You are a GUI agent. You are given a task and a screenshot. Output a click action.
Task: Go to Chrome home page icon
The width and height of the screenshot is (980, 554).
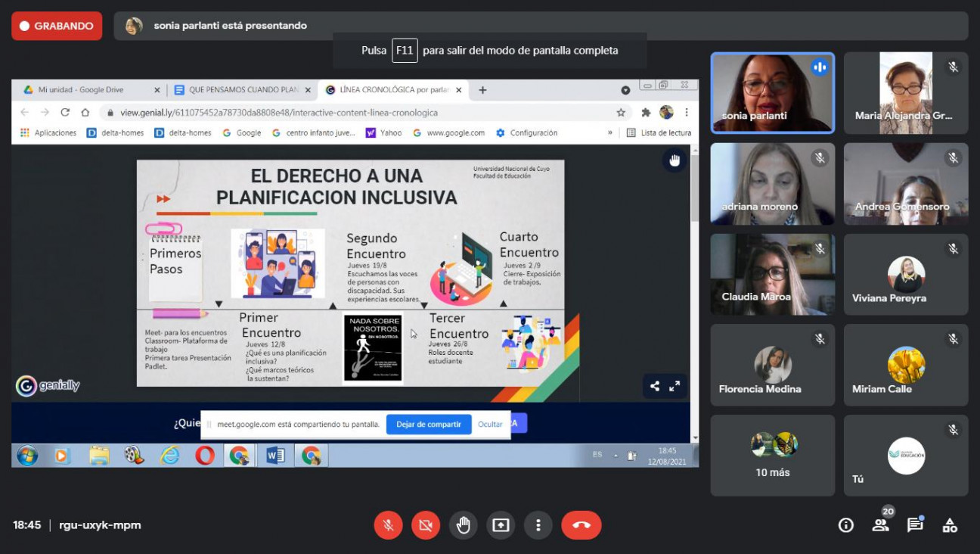(x=85, y=112)
